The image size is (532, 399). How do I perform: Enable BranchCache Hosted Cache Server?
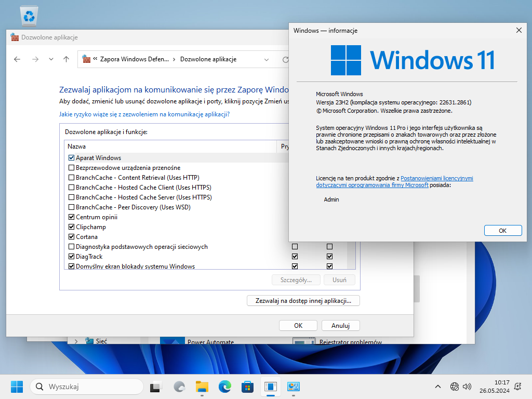click(71, 197)
